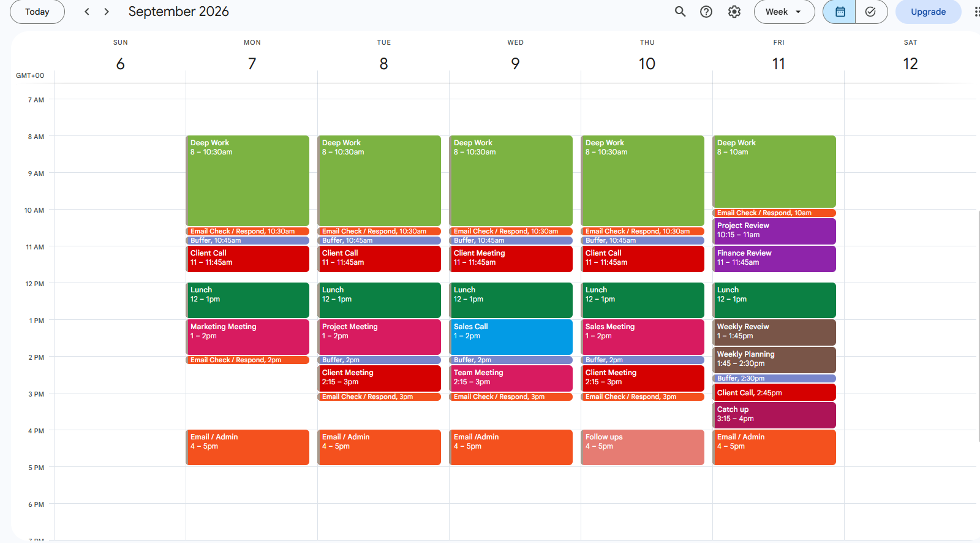This screenshot has width=980, height=543.
Task: Go to the previous week
Action: click(87, 12)
